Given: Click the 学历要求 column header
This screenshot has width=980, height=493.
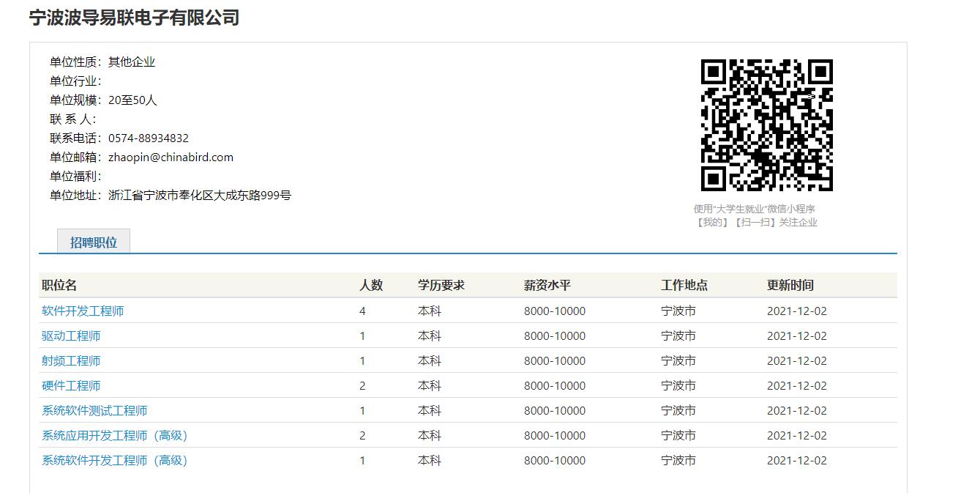Looking at the screenshot, I should (x=441, y=285).
